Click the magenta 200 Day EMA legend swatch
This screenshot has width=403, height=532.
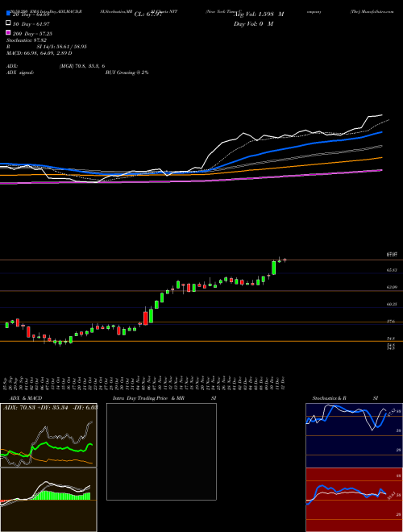[x=8, y=32]
